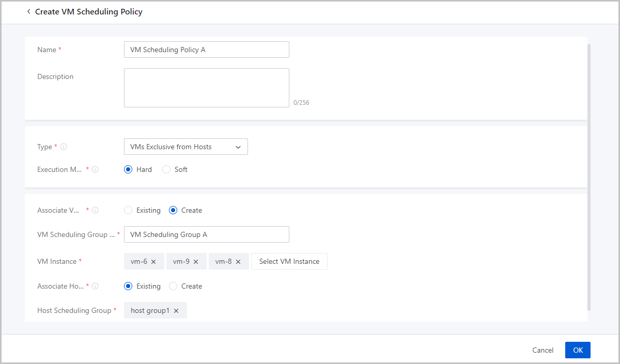Click the OK button
The image size is (620, 364).
[x=578, y=350]
